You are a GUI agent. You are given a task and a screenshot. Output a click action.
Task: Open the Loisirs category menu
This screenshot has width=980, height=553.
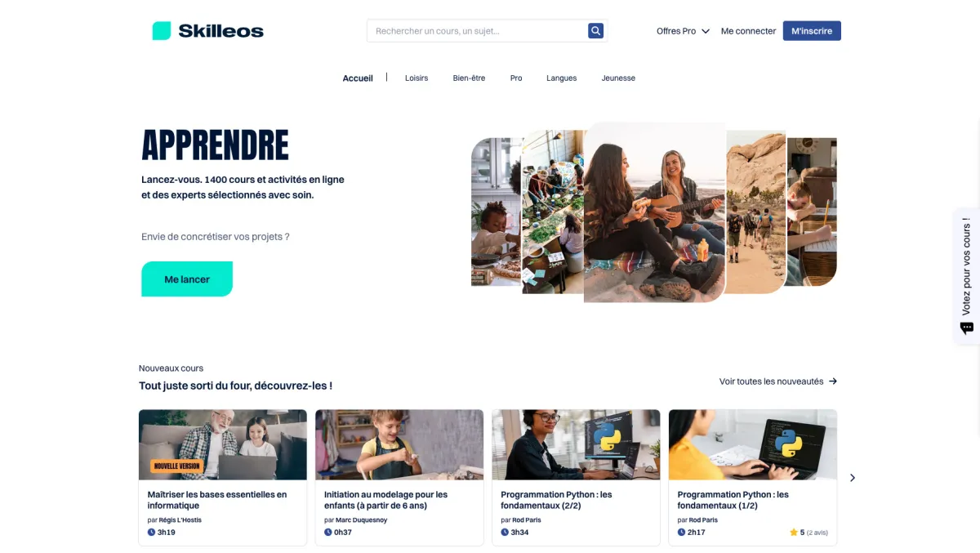point(416,78)
